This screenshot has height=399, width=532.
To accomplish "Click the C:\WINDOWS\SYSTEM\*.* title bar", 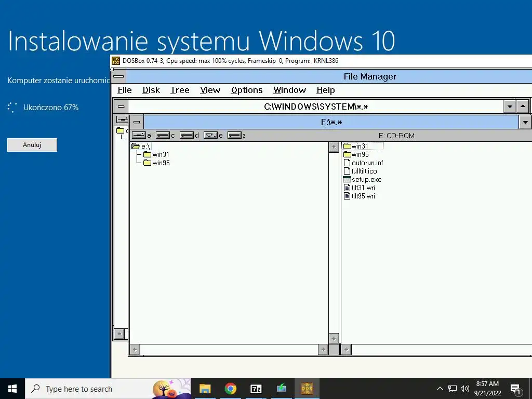I will 315,107.
